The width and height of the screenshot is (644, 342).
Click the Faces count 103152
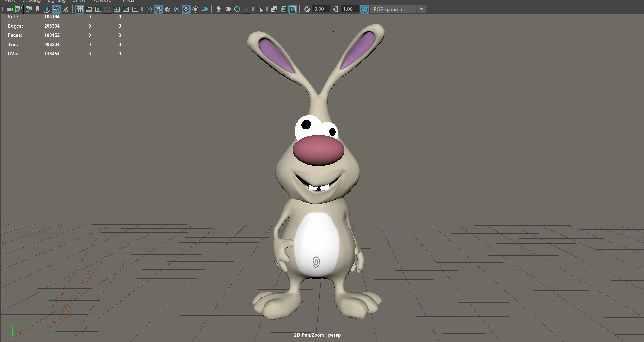pos(52,35)
